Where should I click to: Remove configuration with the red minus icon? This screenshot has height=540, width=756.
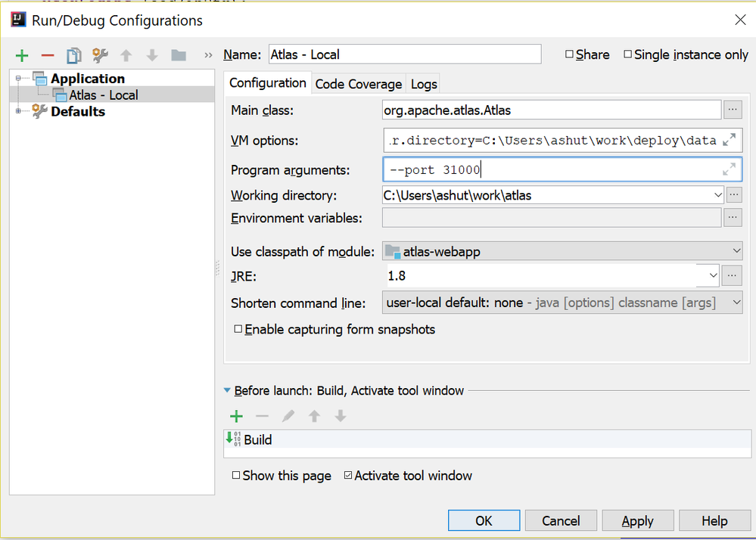click(47, 55)
